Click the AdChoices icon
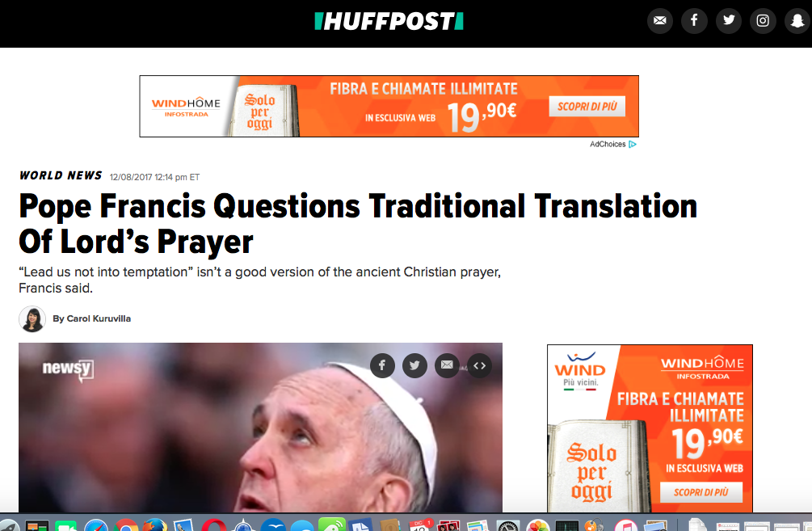Screen dimensions: 812x531 click(633, 144)
